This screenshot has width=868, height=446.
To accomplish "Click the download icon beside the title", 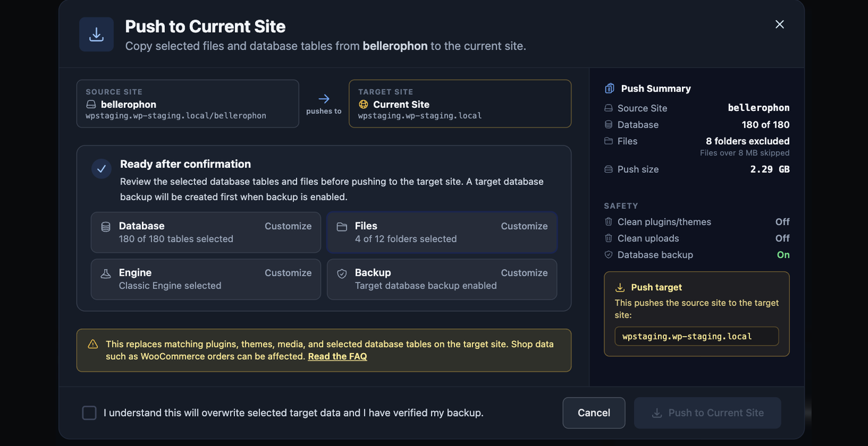I will pos(96,35).
